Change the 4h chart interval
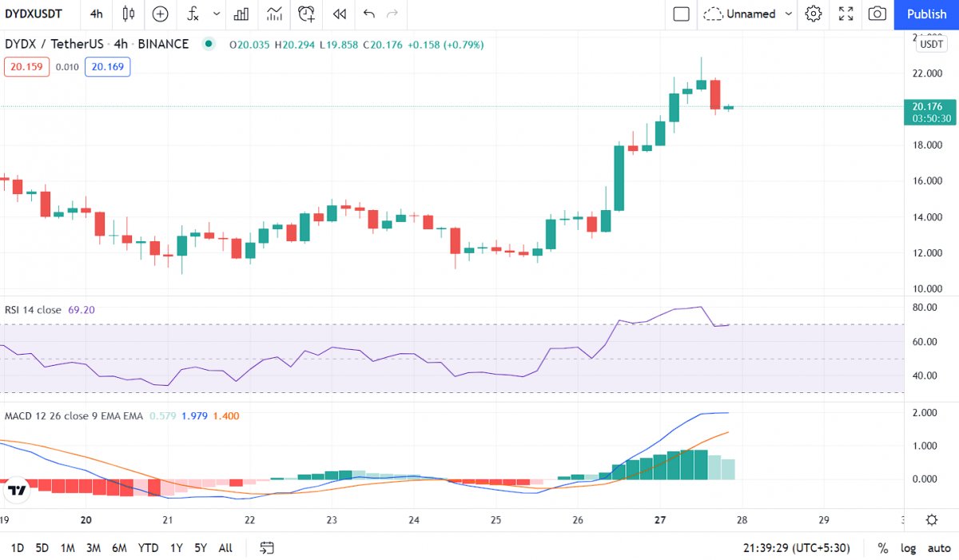959x560 pixels. pyautogui.click(x=96, y=14)
